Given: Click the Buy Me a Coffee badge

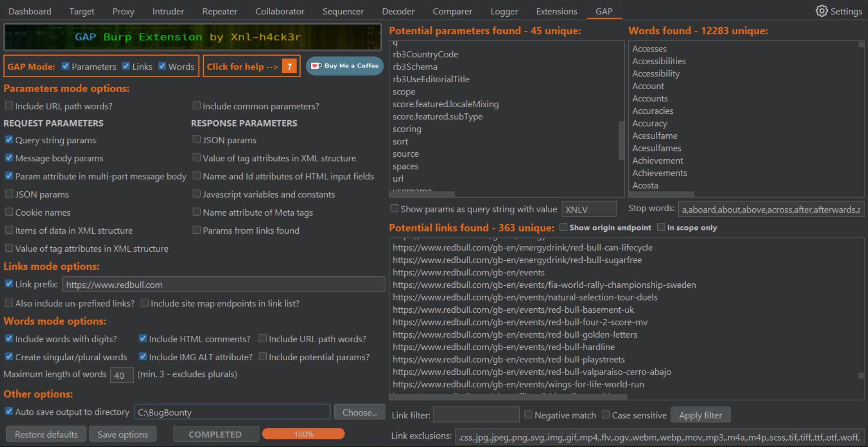Looking at the screenshot, I should pos(345,66).
